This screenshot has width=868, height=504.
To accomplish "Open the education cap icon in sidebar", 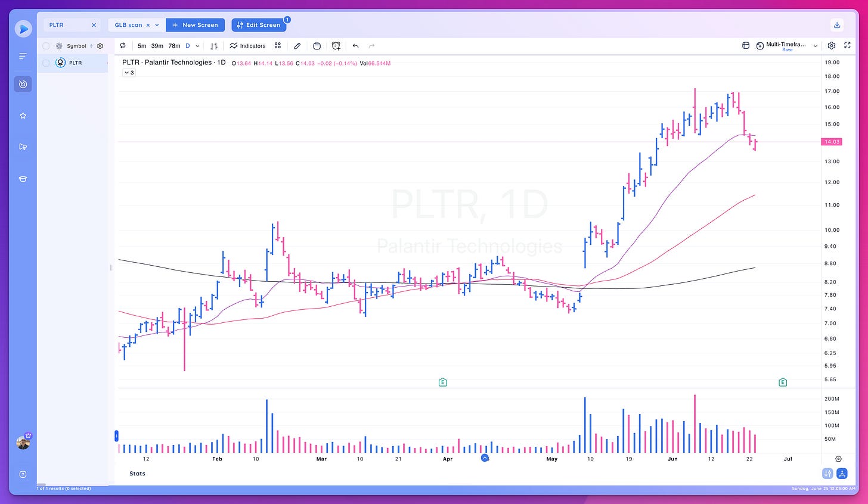I will pyautogui.click(x=23, y=179).
